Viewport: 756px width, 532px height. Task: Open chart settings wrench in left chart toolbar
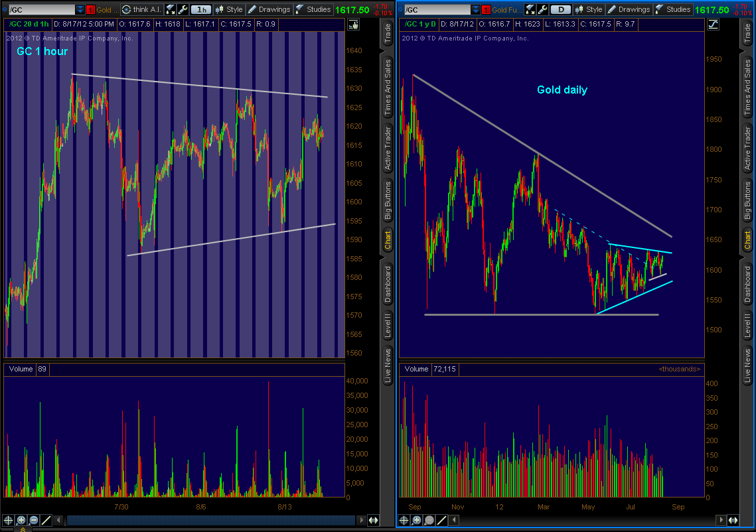click(183, 9)
